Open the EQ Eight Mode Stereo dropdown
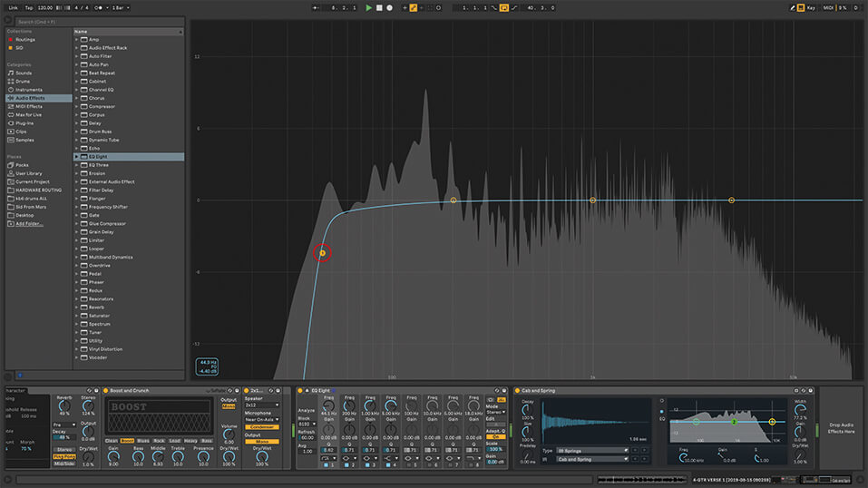This screenshot has width=868, height=488. pos(495,412)
